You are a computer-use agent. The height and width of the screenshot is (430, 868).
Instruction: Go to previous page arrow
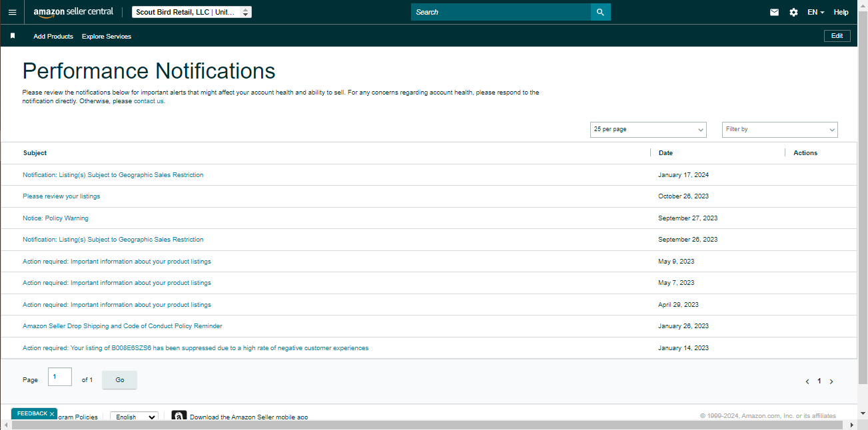807,381
